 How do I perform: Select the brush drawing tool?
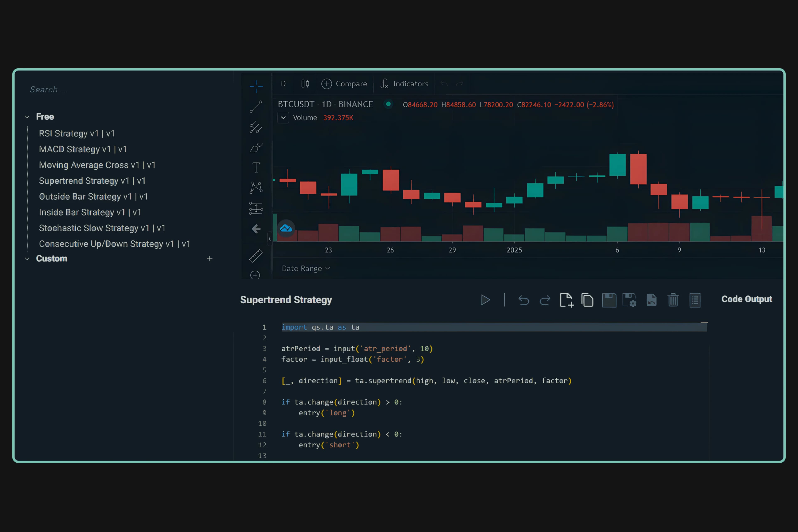(x=256, y=148)
